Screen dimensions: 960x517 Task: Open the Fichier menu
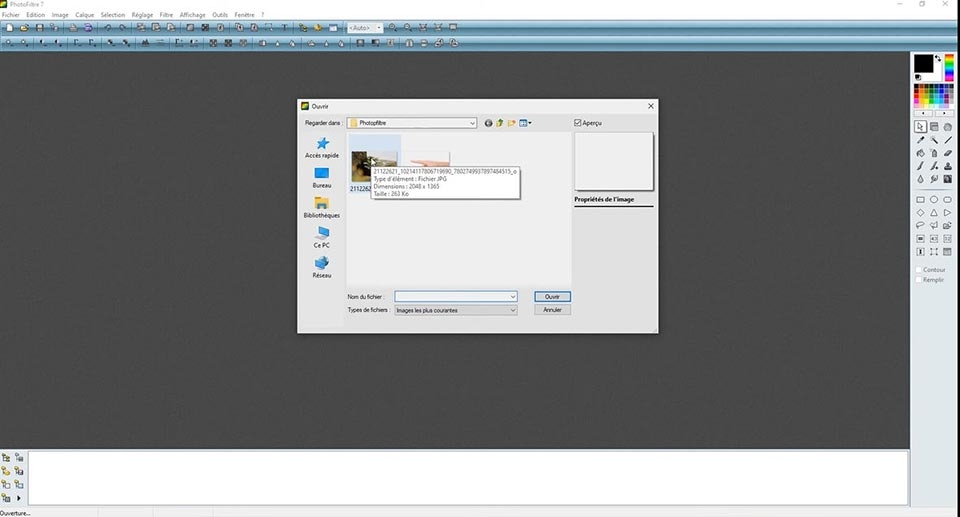click(x=11, y=15)
